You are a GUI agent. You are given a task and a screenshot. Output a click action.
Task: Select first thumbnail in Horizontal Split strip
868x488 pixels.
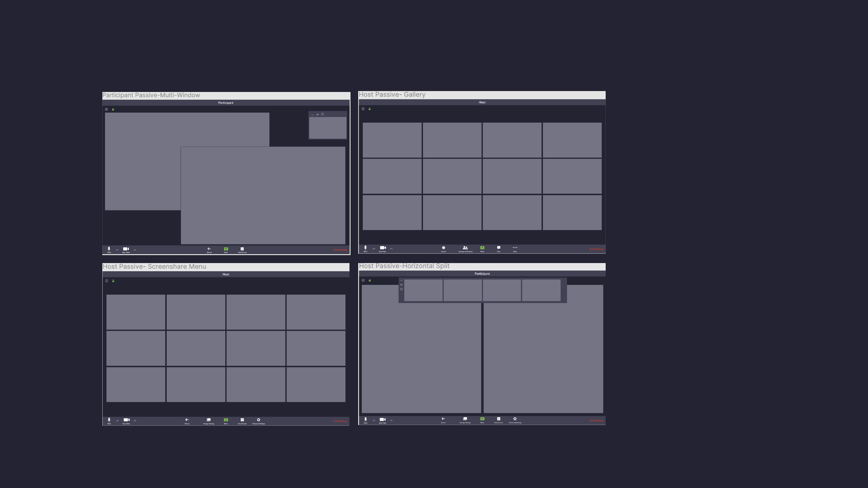point(423,290)
